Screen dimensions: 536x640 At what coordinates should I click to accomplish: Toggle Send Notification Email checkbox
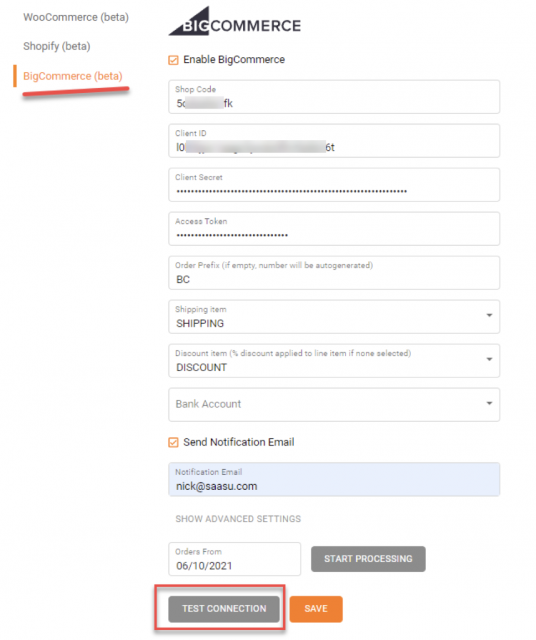point(173,442)
